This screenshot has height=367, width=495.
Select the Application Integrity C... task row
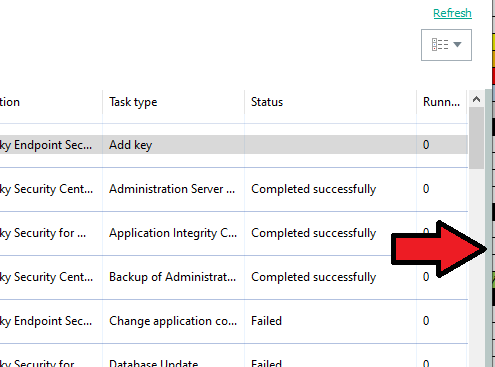pyautogui.click(x=233, y=233)
